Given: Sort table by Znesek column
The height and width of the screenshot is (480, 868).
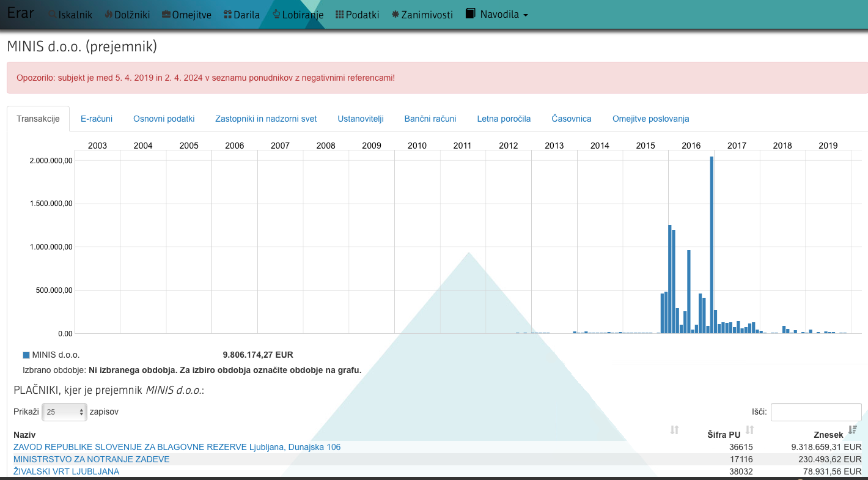Looking at the screenshot, I should [x=829, y=435].
